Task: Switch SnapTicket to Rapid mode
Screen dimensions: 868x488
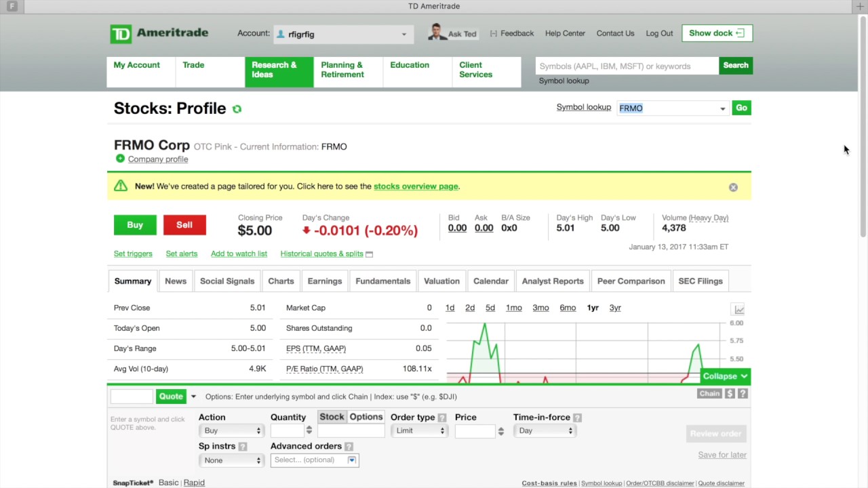Action: coord(194,483)
